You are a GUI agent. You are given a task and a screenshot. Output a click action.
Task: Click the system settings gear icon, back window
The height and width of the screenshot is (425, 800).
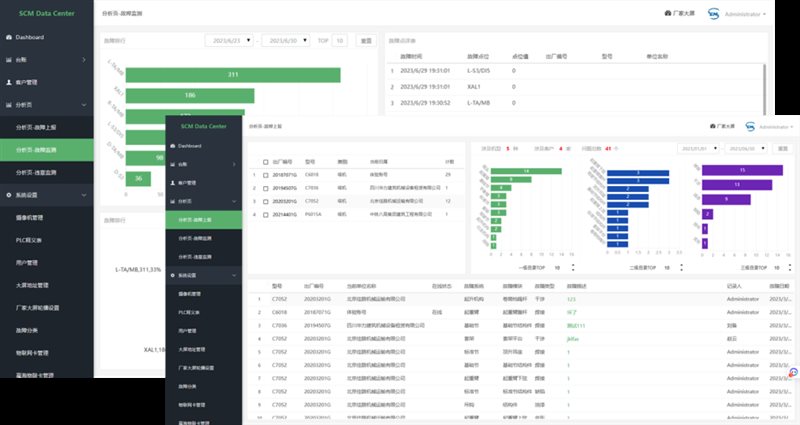[x=9, y=195]
